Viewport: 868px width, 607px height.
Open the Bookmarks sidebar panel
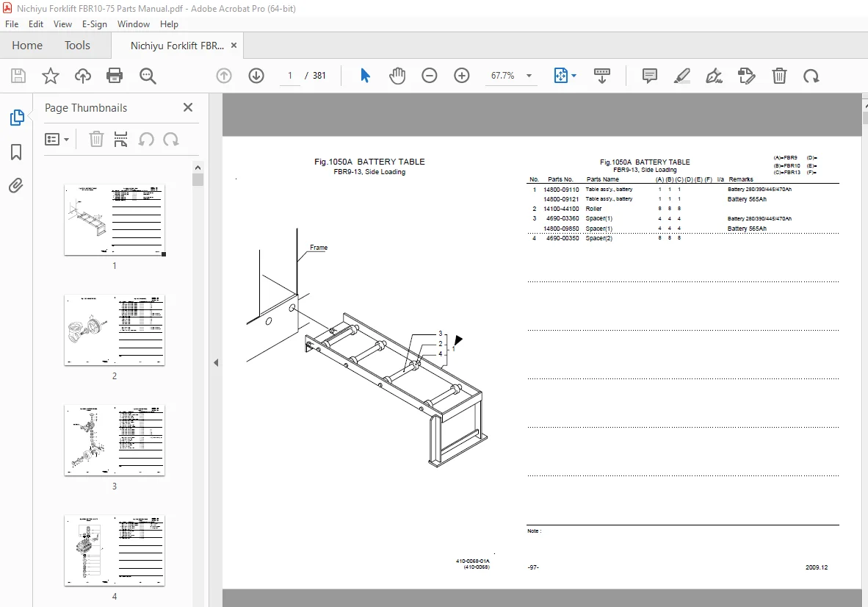(x=16, y=151)
